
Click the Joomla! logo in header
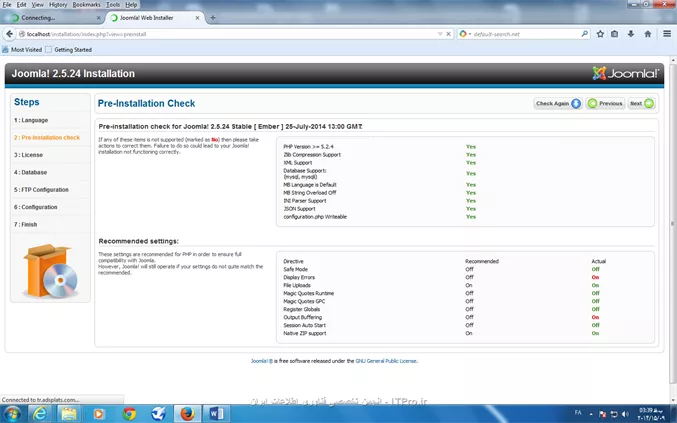626,73
